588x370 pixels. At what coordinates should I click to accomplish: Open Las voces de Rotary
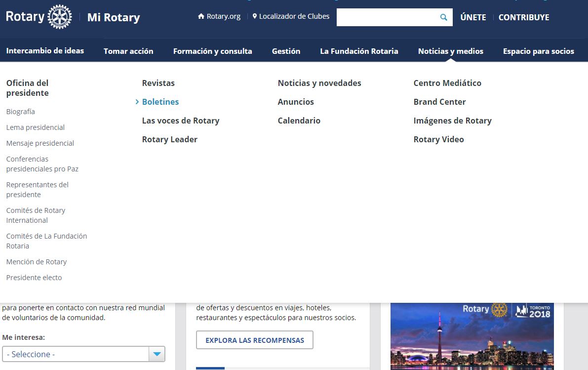click(x=181, y=121)
